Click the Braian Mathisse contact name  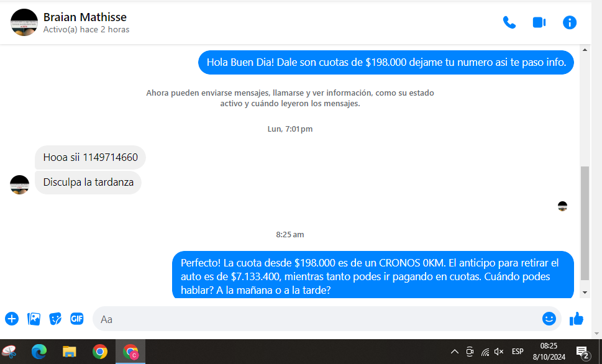point(85,17)
